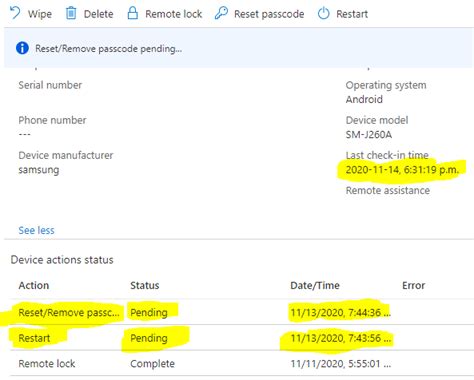This screenshot has height=380, width=474.
Task: Click the last check-in time value 2020-11-14
Action: point(402,170)
